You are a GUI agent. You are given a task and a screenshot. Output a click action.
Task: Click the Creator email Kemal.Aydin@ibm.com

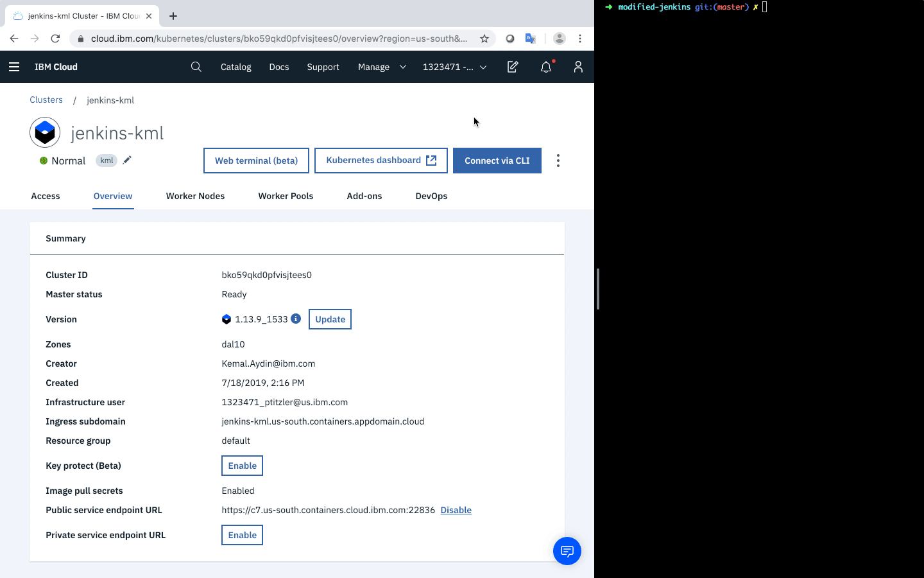268,363
